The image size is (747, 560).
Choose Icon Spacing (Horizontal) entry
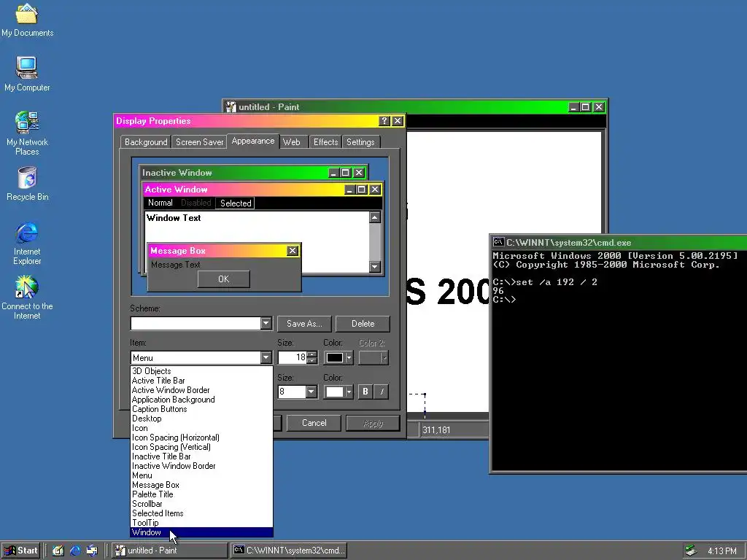[x=201, y=437]
